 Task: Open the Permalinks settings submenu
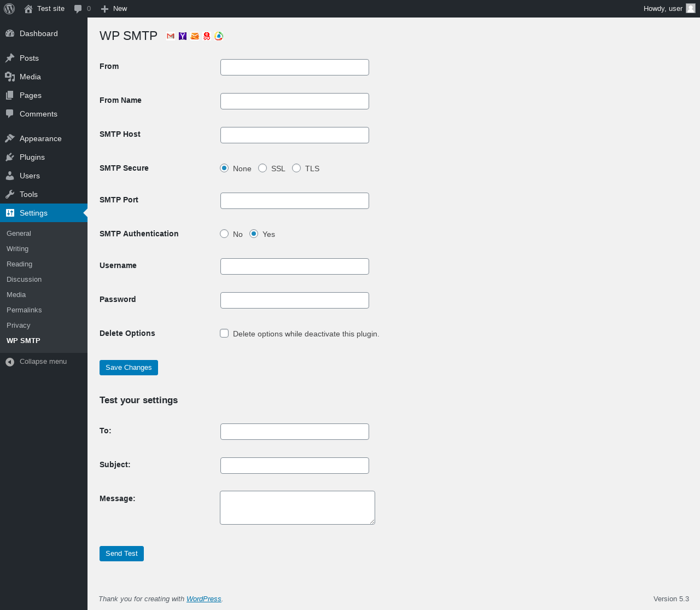(x=24, y=310)
